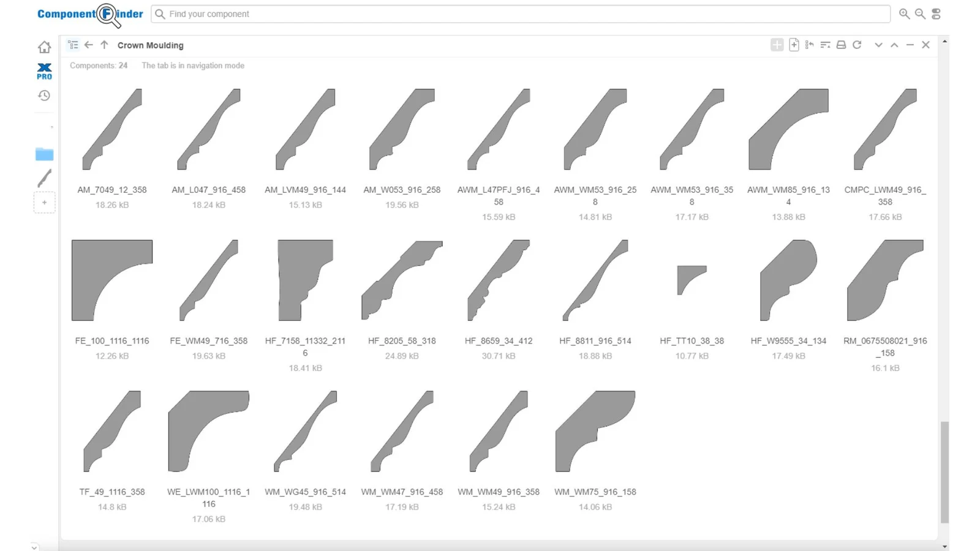Select the HF_TT10_38_38 component thumbnail

(x=692, y=280)
